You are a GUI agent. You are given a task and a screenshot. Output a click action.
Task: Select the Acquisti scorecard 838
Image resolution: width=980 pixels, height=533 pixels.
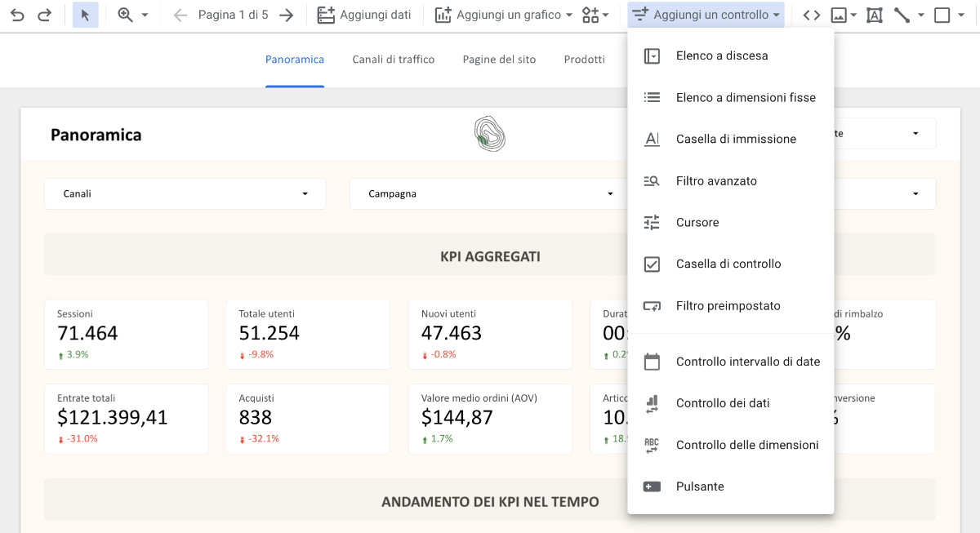click(x=308, y=419)
